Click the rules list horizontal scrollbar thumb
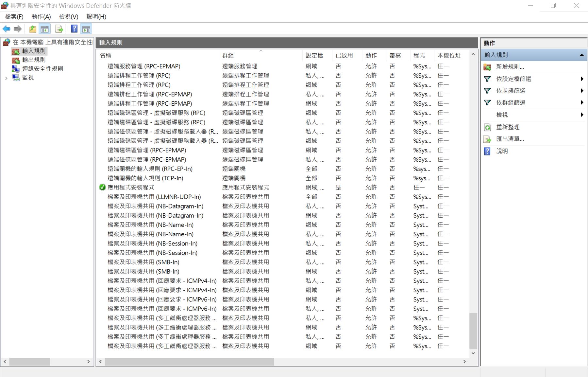The width and height of the screenshot is (588, 377). [190, 362]
